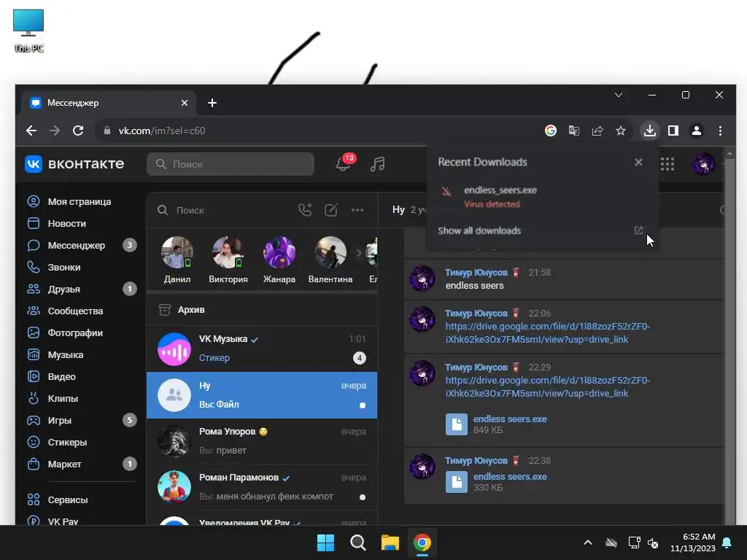Viewport: 747px width, 560px height.
Task: Download endless seers.exe 330 КБ file
Action: (496, 482)
